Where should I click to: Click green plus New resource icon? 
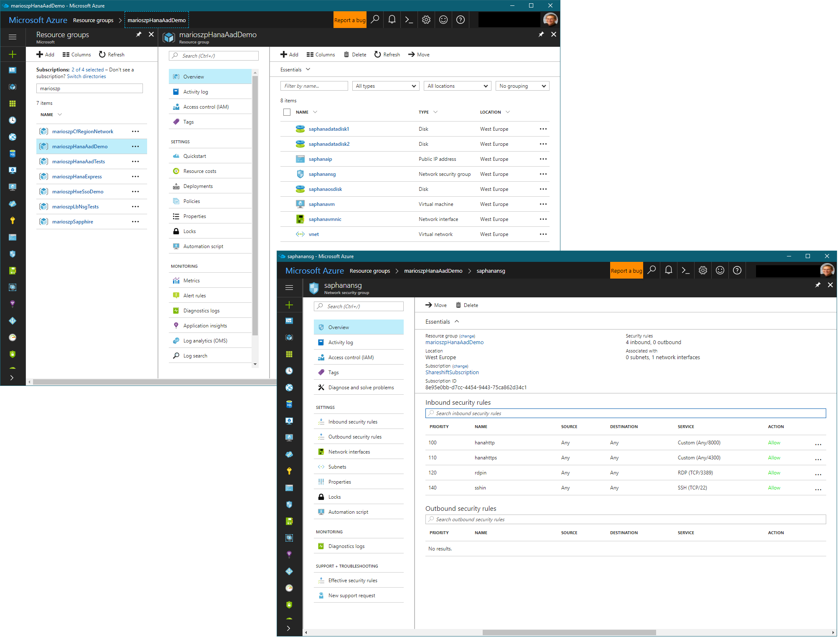pos(13,54)
